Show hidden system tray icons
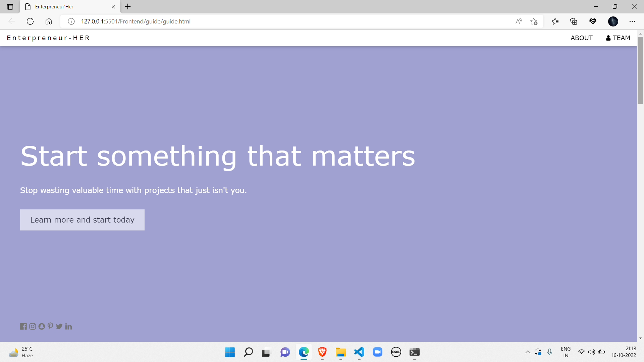The image size is (644, 362). [x=528, y=352]
